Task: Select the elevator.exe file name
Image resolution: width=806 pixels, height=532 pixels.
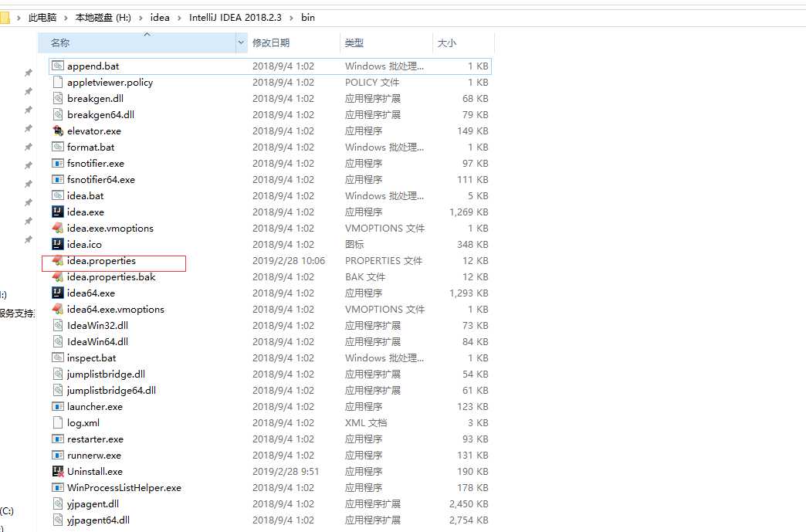Action: click(x=94, y=131)
